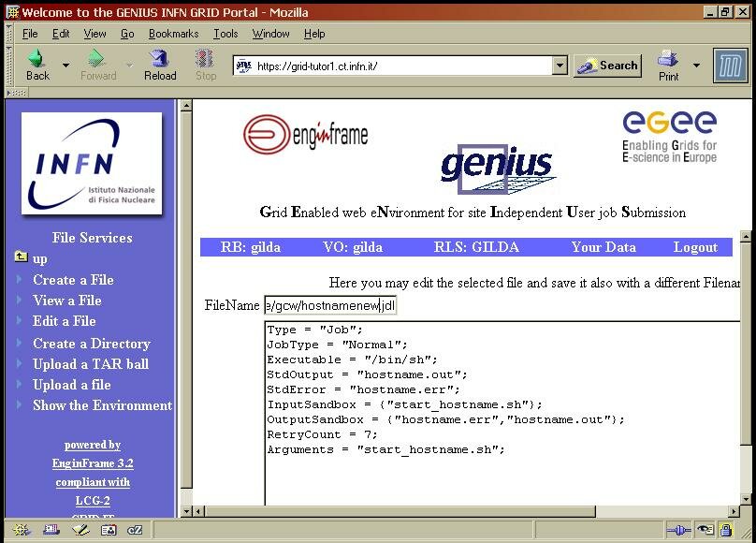Click the Stop loading icon
This screenshot has height=543, width=756.
pos(205,58)
